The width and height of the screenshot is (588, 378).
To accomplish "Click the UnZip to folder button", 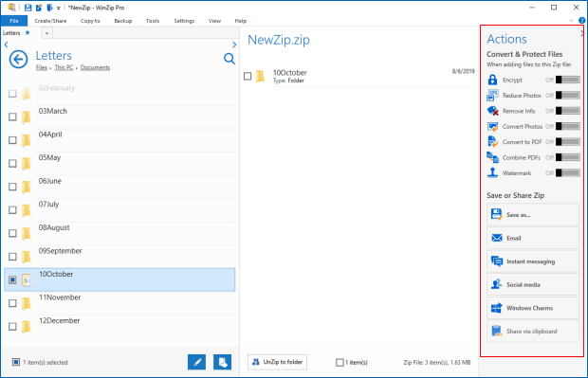I will click(x=277, y=362).
